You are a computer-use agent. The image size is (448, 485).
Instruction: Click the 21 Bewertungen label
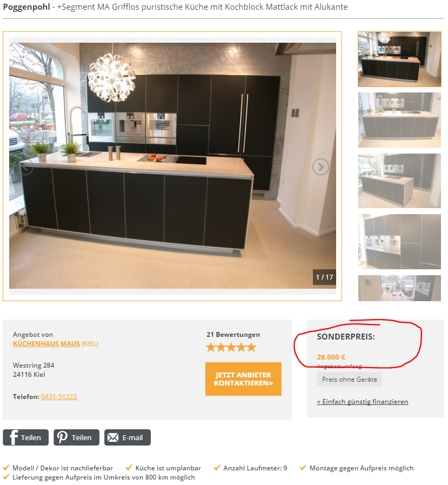[233, 334]
